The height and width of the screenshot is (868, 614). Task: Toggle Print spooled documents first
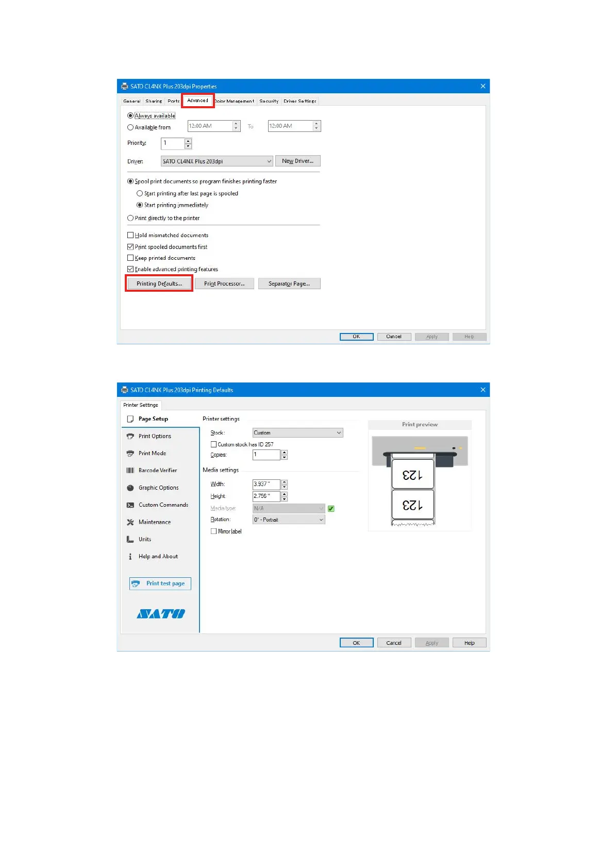pos(130,247)
